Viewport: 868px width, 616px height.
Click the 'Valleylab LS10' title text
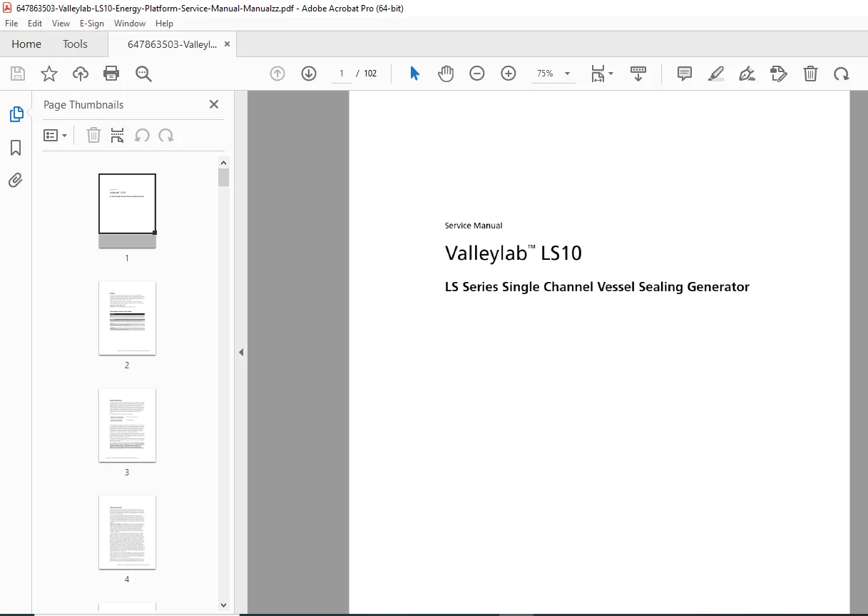tap(514, 253)
